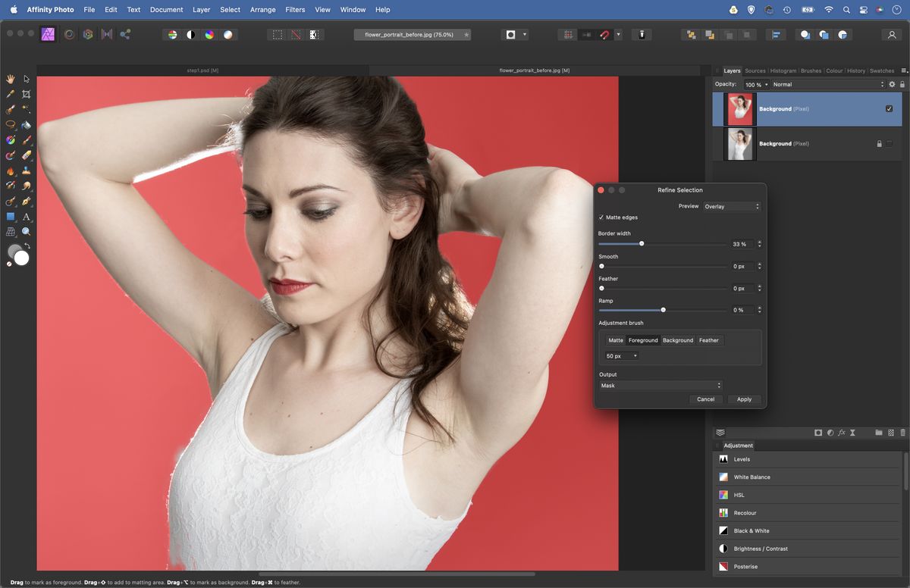Select the Erase Brush tool
Screen dimensions: 910x588
27,155
